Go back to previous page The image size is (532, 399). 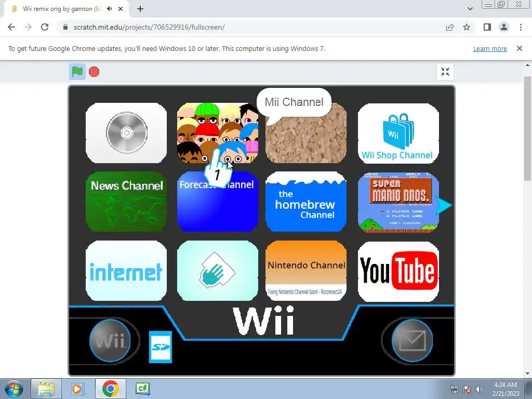pos(11,27)
